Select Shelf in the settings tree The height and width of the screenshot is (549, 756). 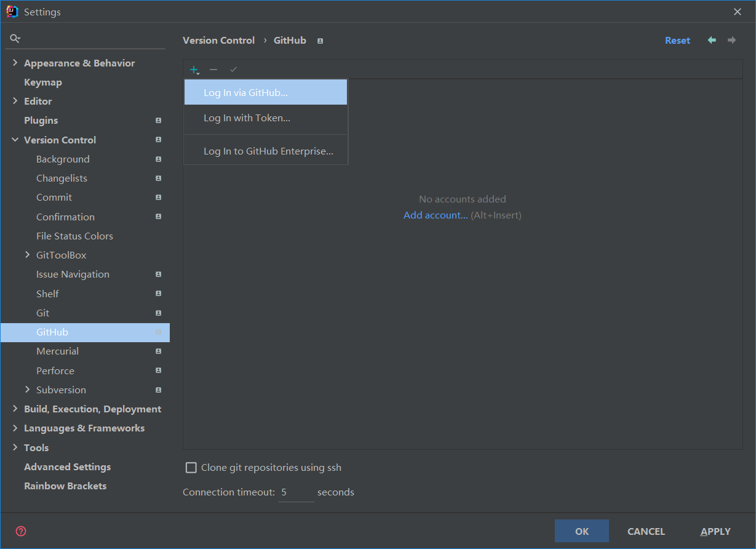(47, 294)
